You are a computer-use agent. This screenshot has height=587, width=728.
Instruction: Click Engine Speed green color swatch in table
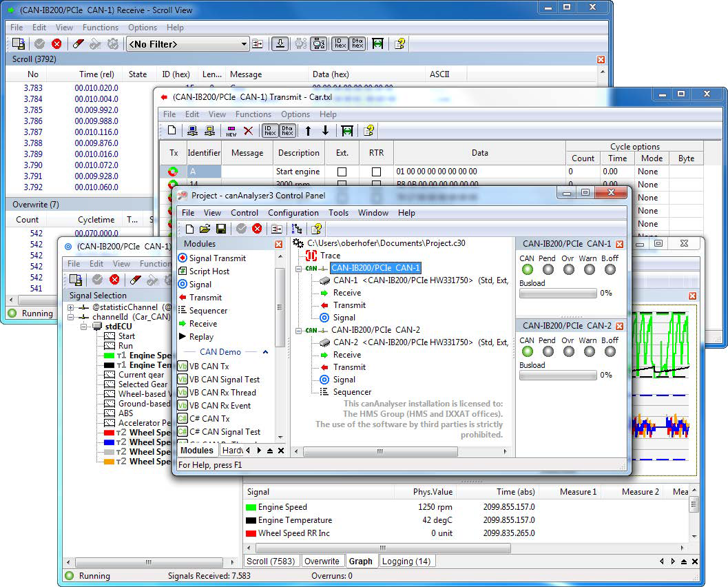pyautogui.click(x=251, y=508)
